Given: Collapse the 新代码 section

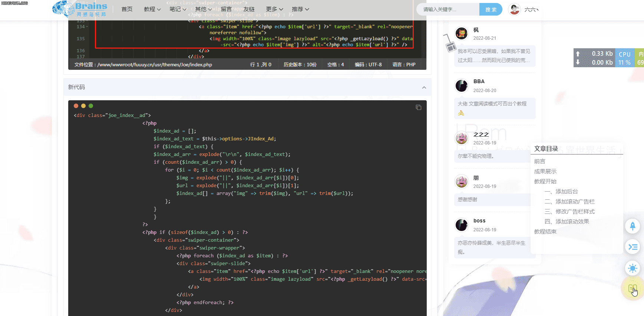Looking at the screenshot, I should [424, 88].
